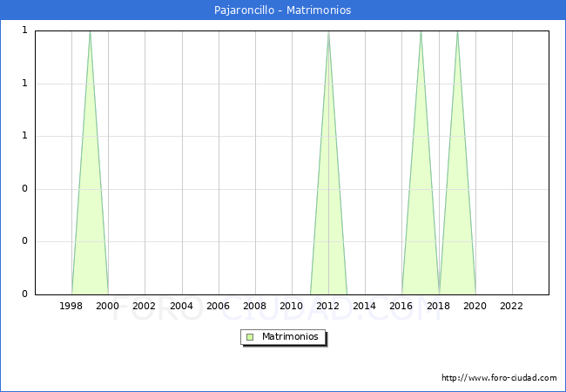
Task: Click the 2016 x-axis year label
Action: pos(401,306)
